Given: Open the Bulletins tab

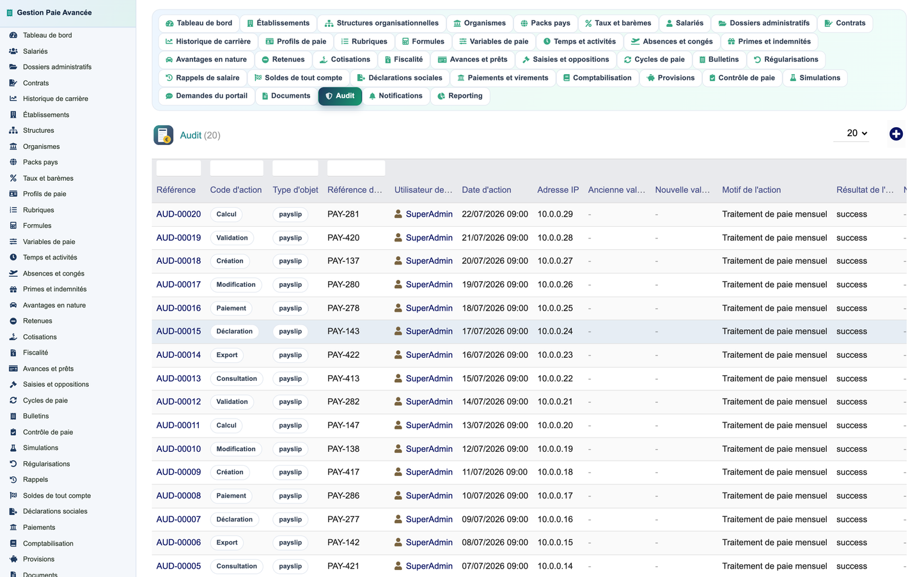Looking at the screenshot, I should [x=719, y=59].
